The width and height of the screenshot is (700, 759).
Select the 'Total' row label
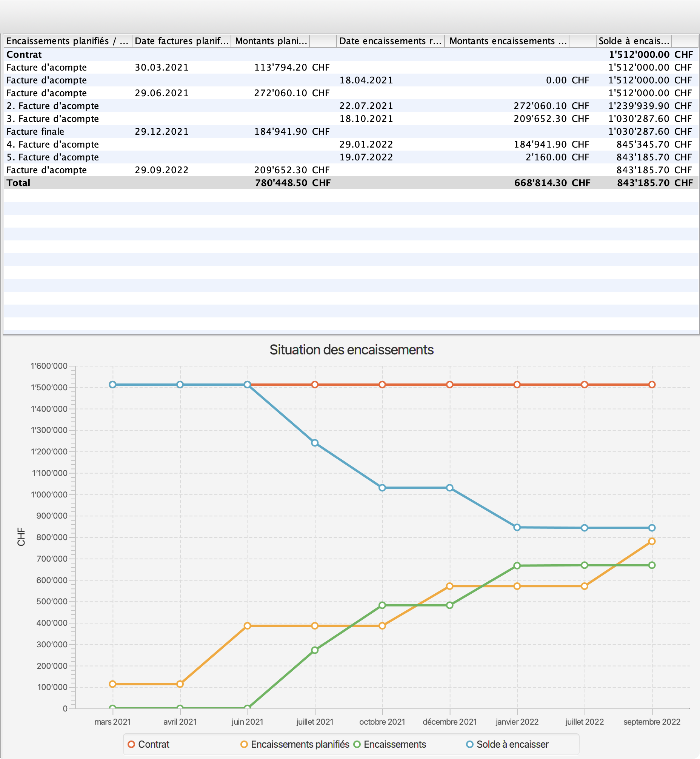[18, 183]
